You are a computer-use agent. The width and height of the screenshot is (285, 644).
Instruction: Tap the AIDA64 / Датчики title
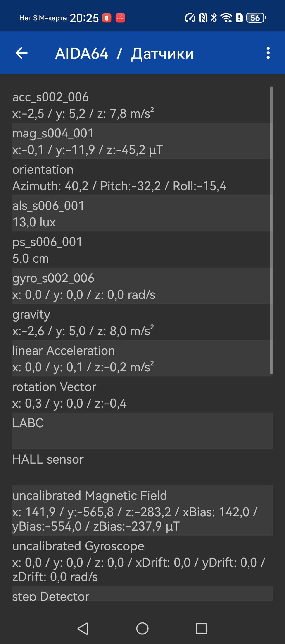(x=124, y=53)
